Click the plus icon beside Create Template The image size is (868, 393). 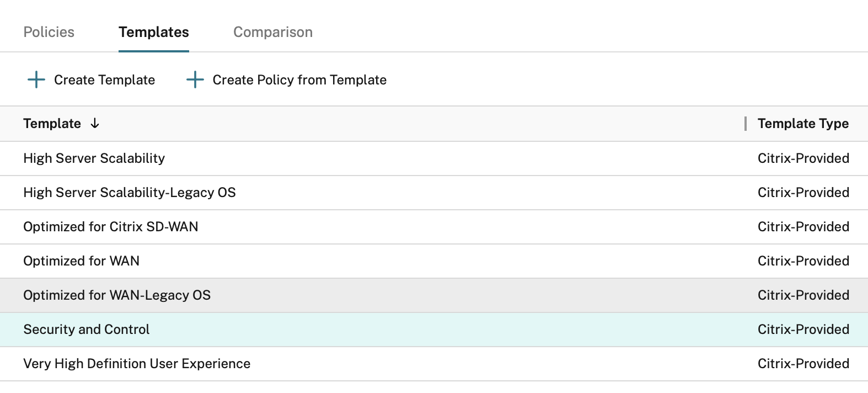[36, 79]
